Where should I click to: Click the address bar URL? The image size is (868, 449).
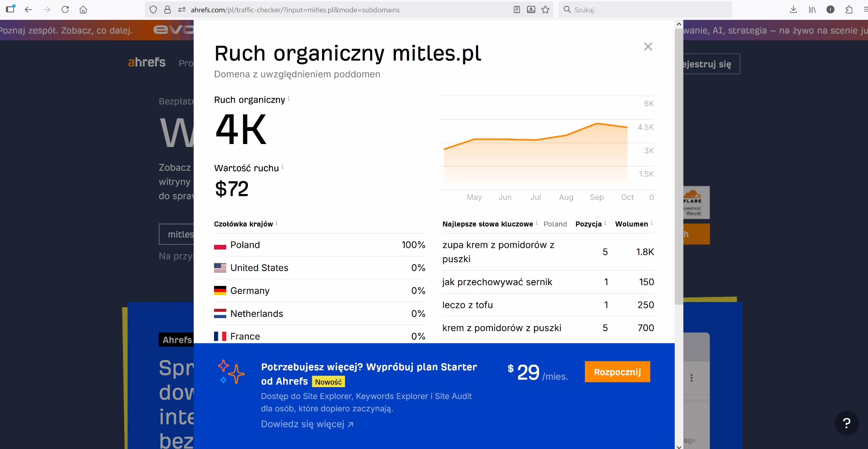click(x=295, y=10)
